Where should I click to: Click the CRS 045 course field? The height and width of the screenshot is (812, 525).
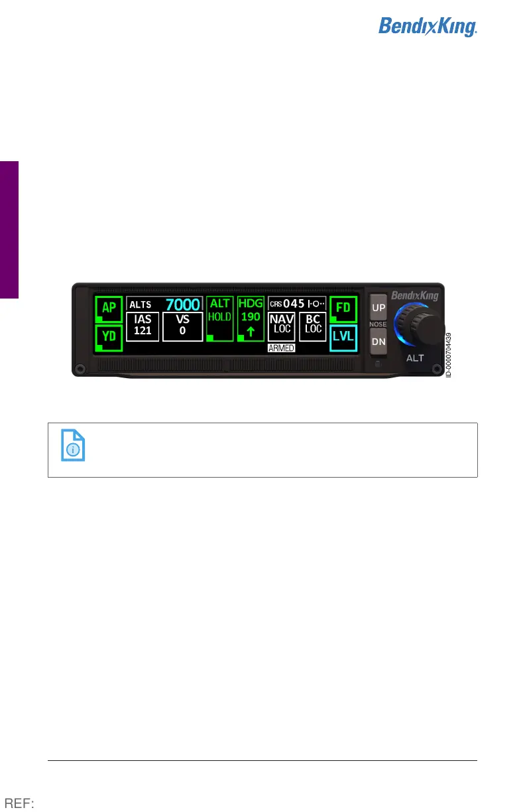(297, 303)
